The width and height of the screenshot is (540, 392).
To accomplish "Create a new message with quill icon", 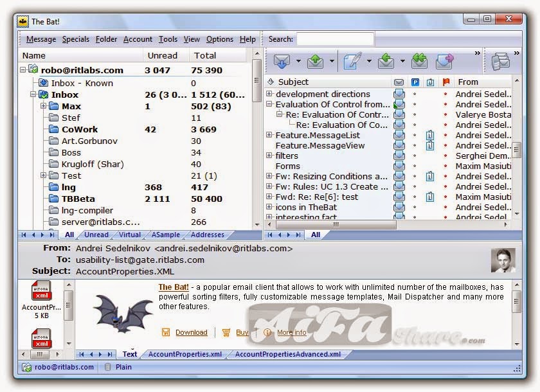I will [x=352, y=61].
